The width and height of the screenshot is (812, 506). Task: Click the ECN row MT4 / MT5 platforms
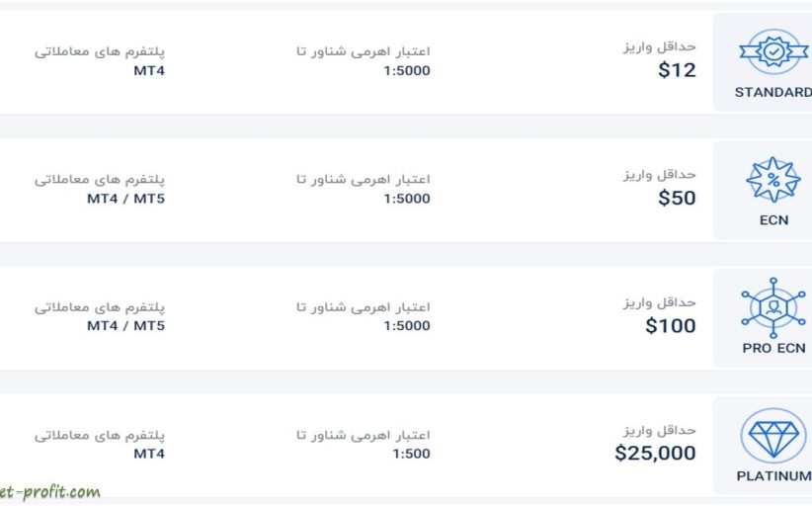click(125, 199)
